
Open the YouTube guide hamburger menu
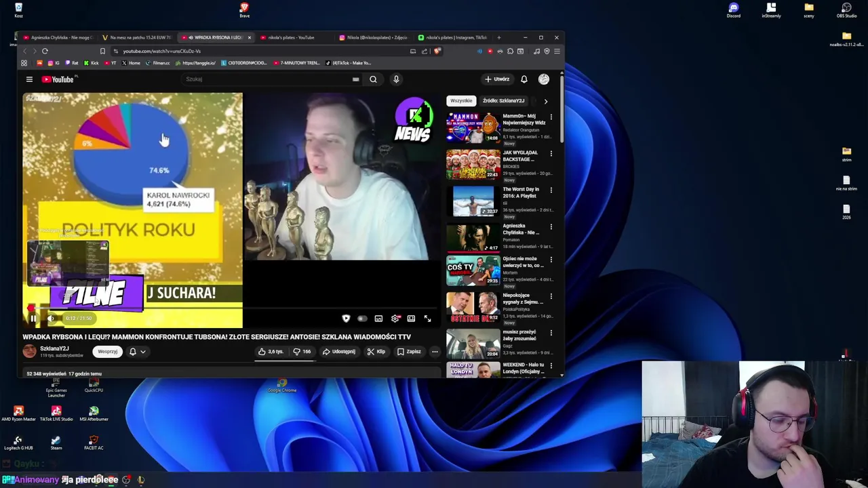tap(29, 79)
